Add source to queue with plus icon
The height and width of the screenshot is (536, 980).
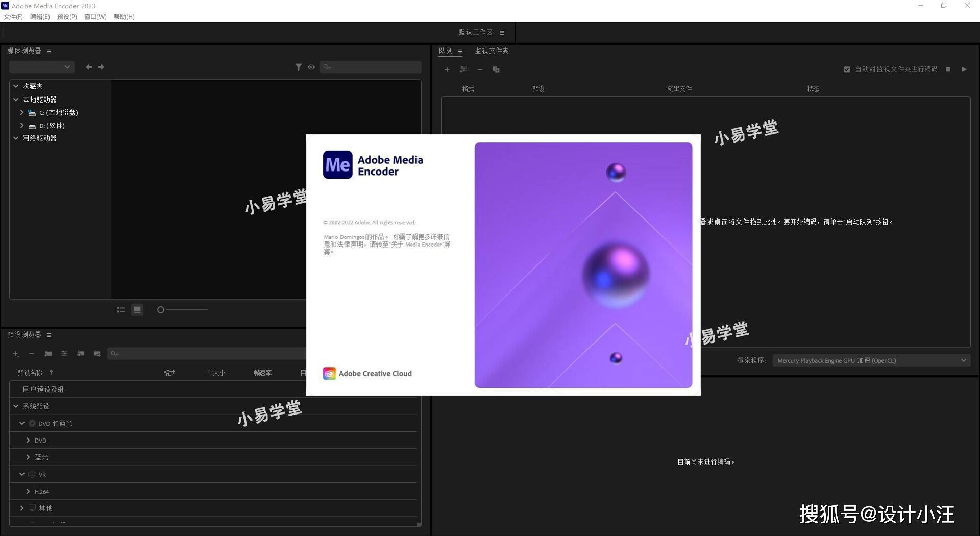(447, 69)
